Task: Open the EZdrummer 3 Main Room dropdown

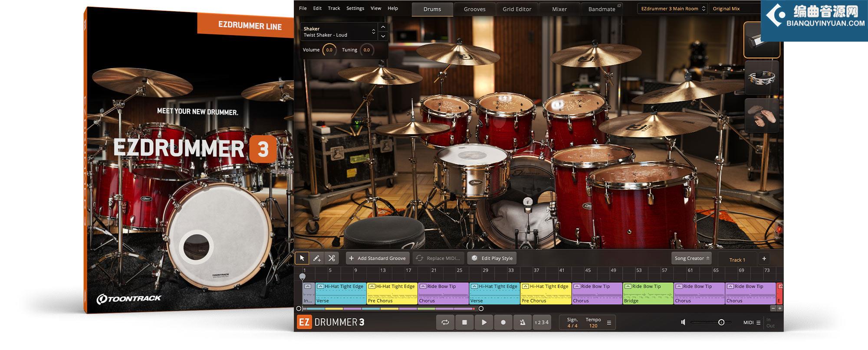Action: [672, 9]
